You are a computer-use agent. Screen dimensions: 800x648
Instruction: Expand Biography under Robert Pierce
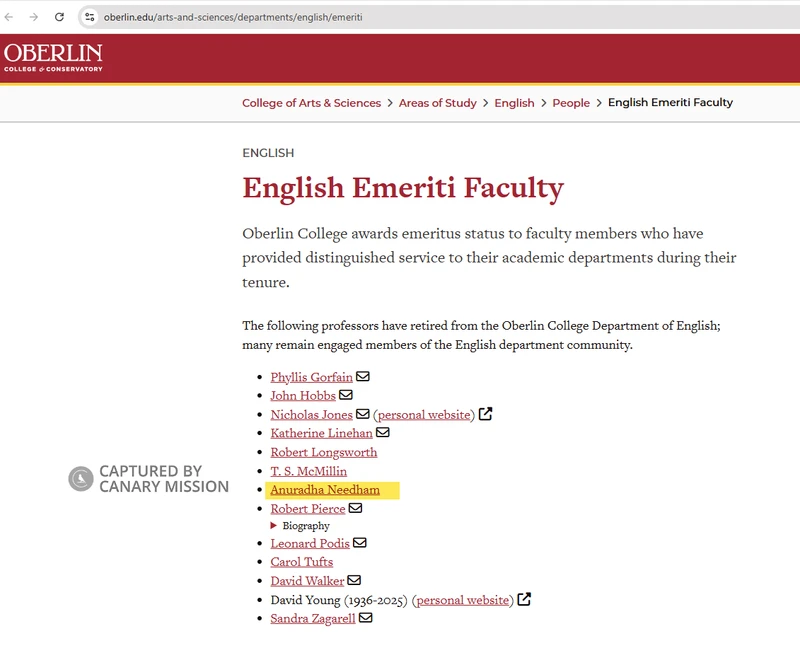300,526
